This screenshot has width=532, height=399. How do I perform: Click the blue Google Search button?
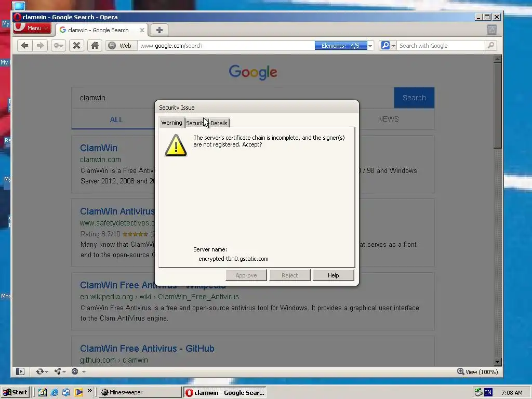pos(414,98)
